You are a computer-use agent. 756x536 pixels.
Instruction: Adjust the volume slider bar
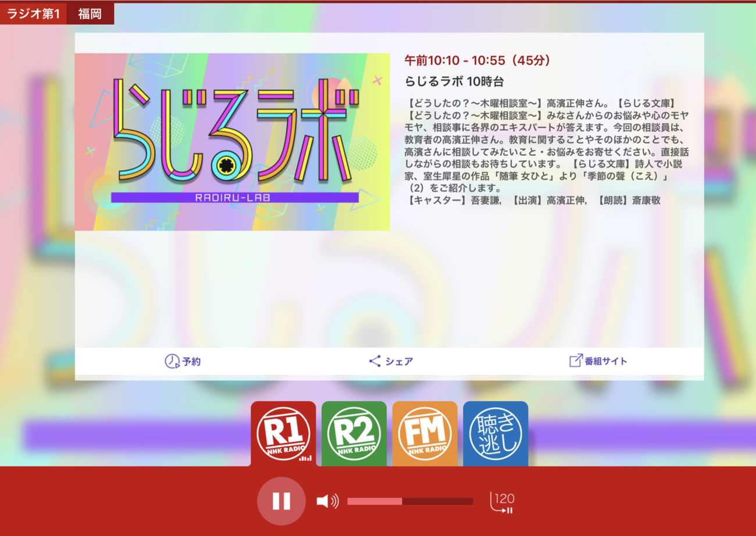411,501
